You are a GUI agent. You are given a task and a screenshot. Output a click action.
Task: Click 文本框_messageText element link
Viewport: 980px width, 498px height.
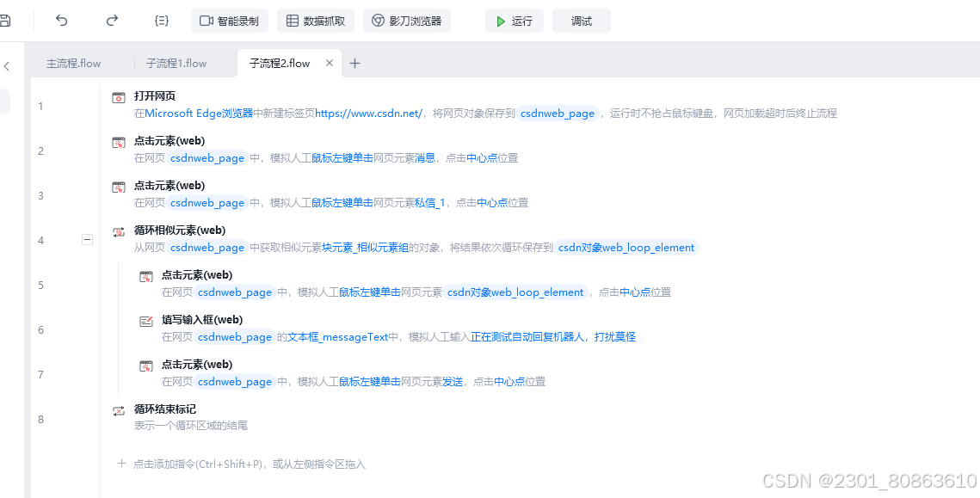tap(337, 337)
